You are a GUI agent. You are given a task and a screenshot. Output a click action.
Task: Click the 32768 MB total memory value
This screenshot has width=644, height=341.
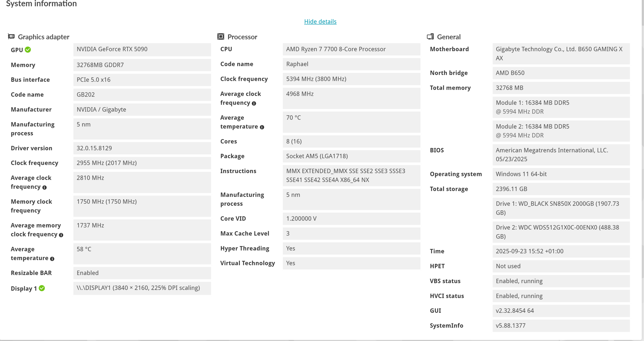pyautogui.click(x=561, y=88)
